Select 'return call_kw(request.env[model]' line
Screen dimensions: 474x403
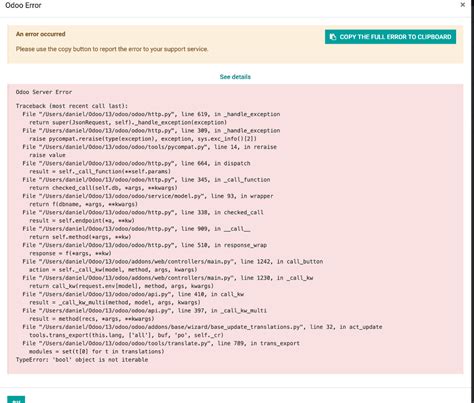(121, 286)
